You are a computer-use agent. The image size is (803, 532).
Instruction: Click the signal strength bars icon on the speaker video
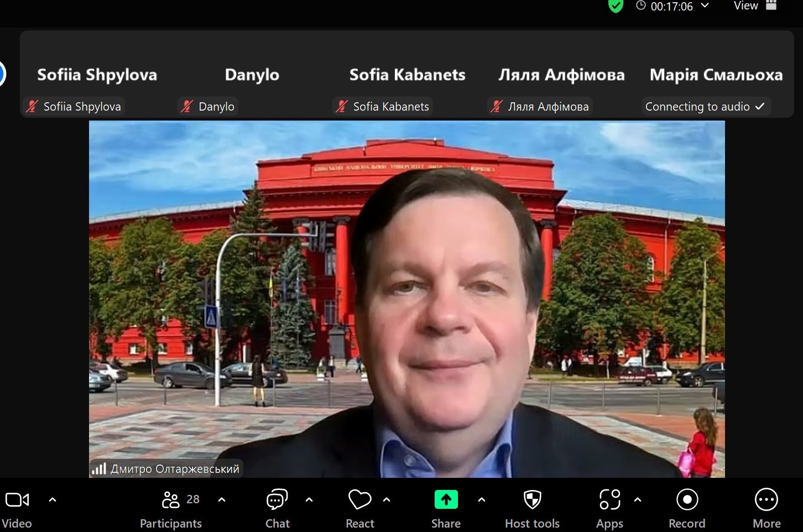pyautogui.click(x=99, y=469)
